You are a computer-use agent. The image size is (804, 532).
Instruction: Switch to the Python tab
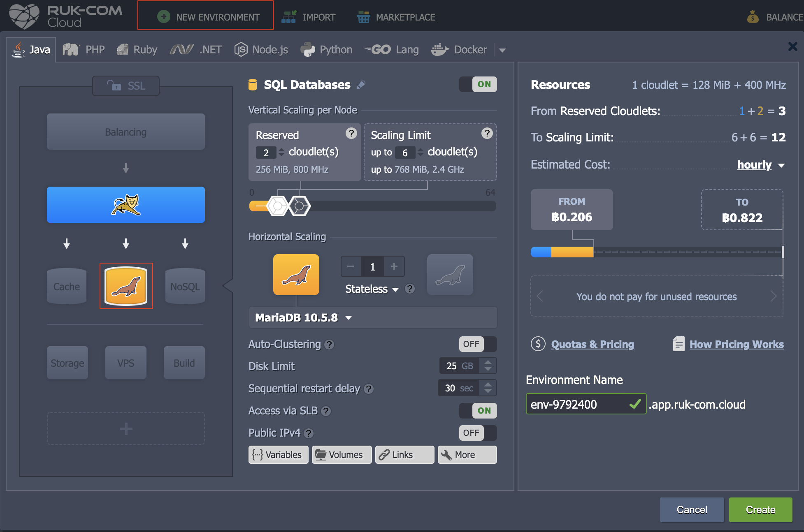pyautogui.click(x=327, y=50)
